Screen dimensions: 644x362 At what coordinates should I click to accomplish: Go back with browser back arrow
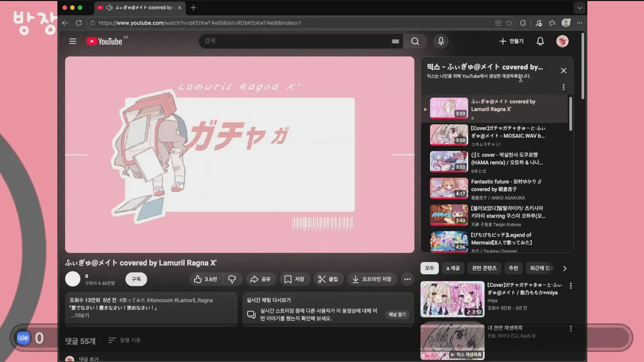(65, 23)
